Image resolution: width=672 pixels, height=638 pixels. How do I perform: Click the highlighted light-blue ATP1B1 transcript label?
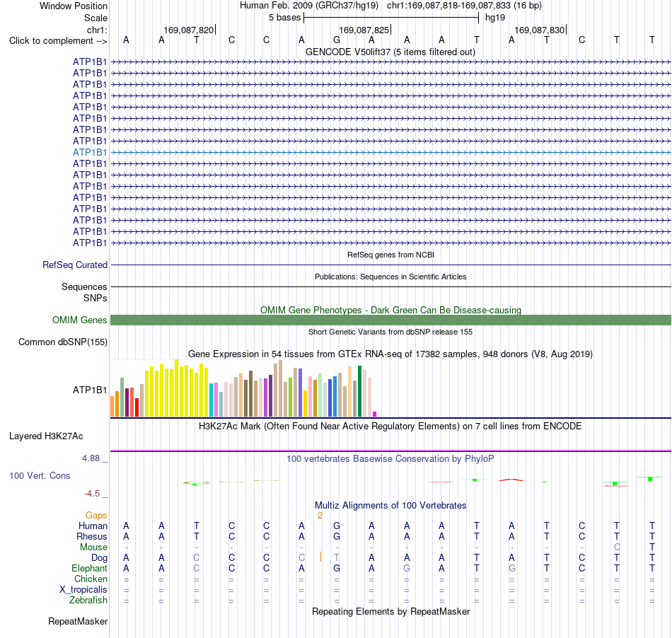pos(90,153)
